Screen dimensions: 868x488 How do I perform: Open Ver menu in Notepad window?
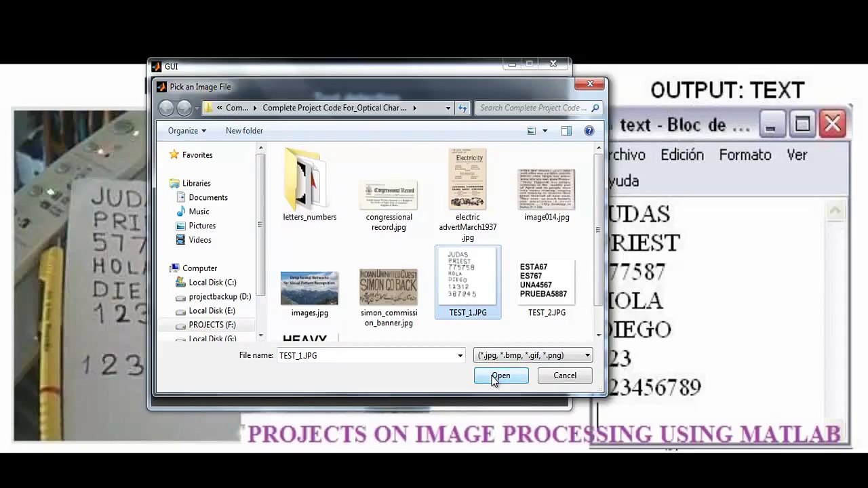tap(797, 155)
